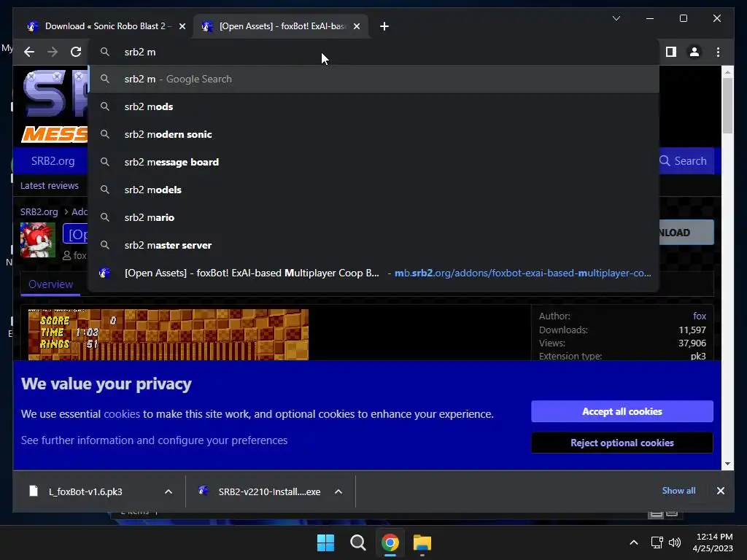The image size is (747, 560).
Task: Open Latest reviews link
Action: coord(50,186)
